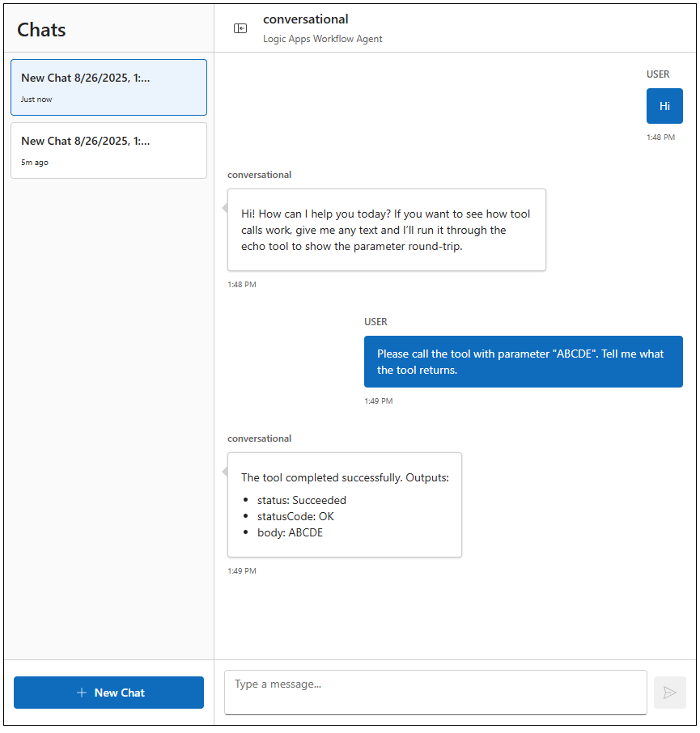This screenshot has height=733, width=700.
Task: Click the 'conversational' agent title in header
Action: pos(305,19)
